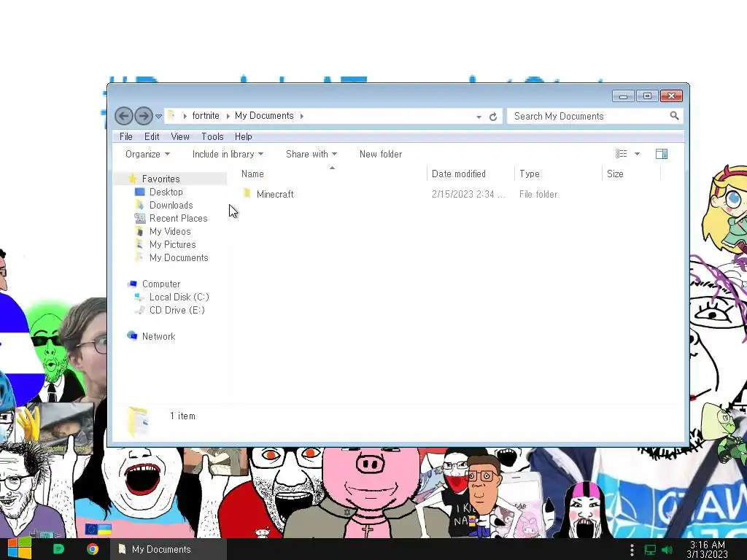This screenshot has width=747, height=560.
Task: Select 'My Documents' breadcrumb in address bar
Action: click(264, 116)
